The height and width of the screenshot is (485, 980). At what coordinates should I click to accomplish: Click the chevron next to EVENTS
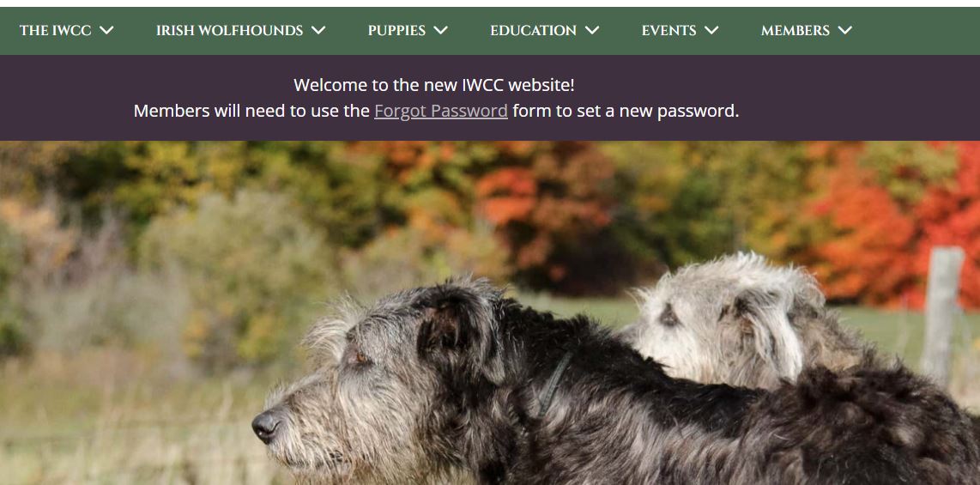[711, 31]
